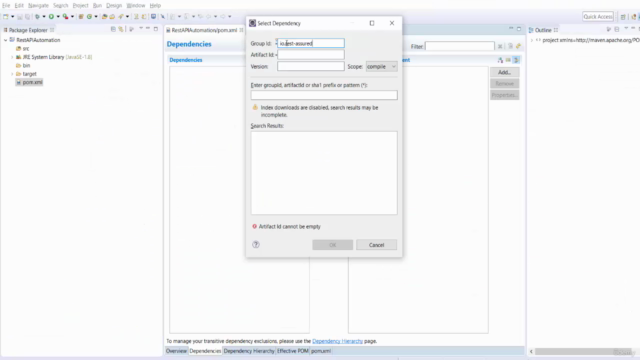
Task: Switch to Dependency Hierarchy tab
Action: click(x=249, y=351)
